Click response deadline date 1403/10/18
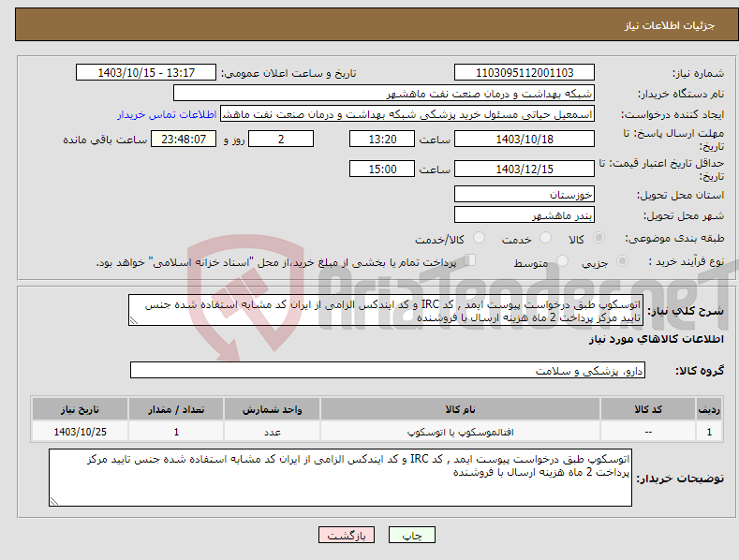 [x=525, y=139]
